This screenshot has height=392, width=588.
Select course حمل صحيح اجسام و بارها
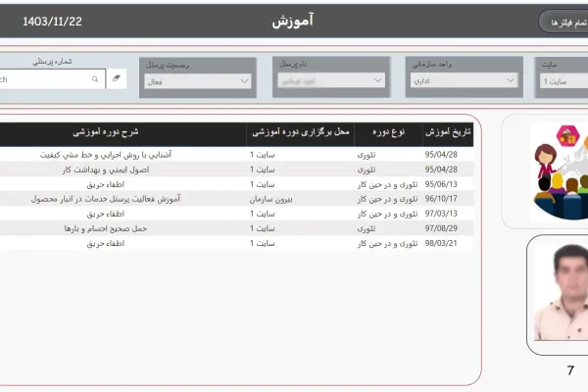click(x=106, y=228)
